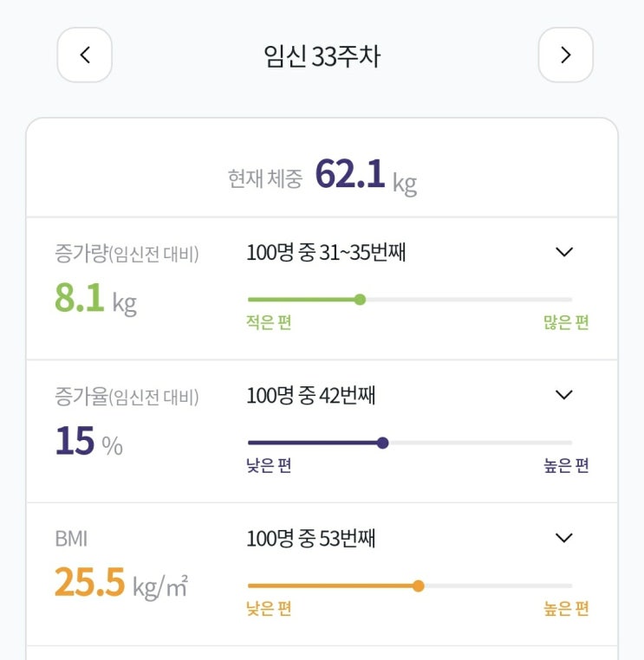Click the orange BMI slider handle
The image size is (644, 660).
[x=419, y=586]
